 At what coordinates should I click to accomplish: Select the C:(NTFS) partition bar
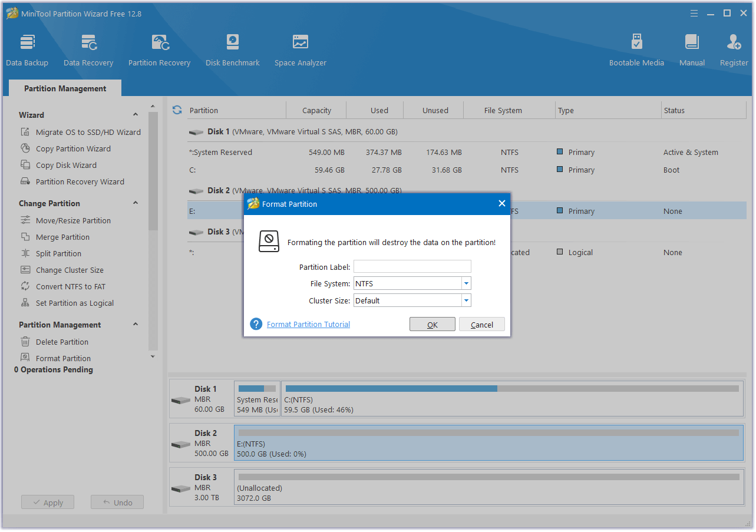point(512,399)
